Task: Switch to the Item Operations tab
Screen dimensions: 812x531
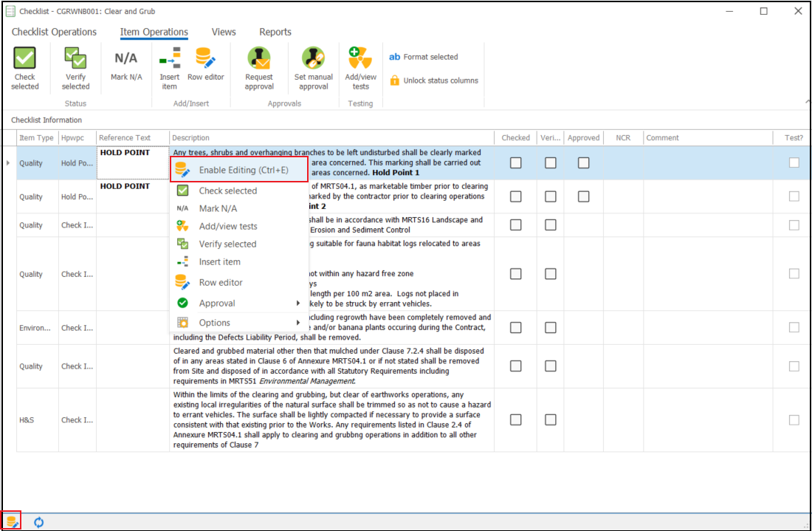Action: [x=154, y=32]
